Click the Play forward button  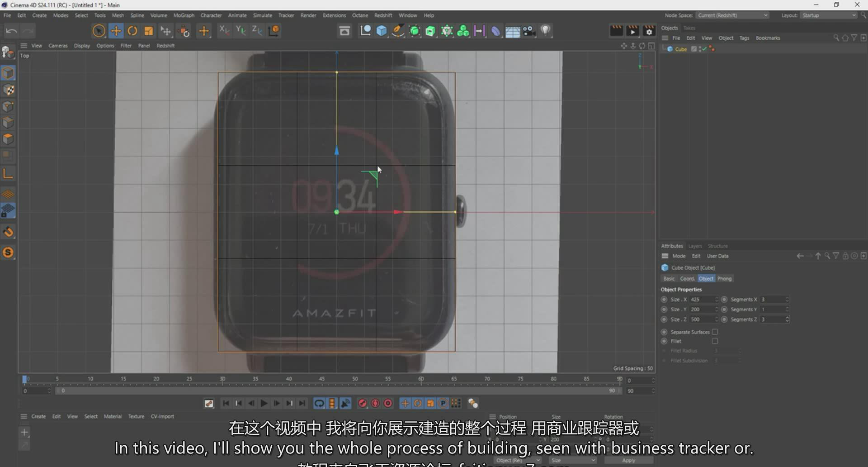click(264, 403)
